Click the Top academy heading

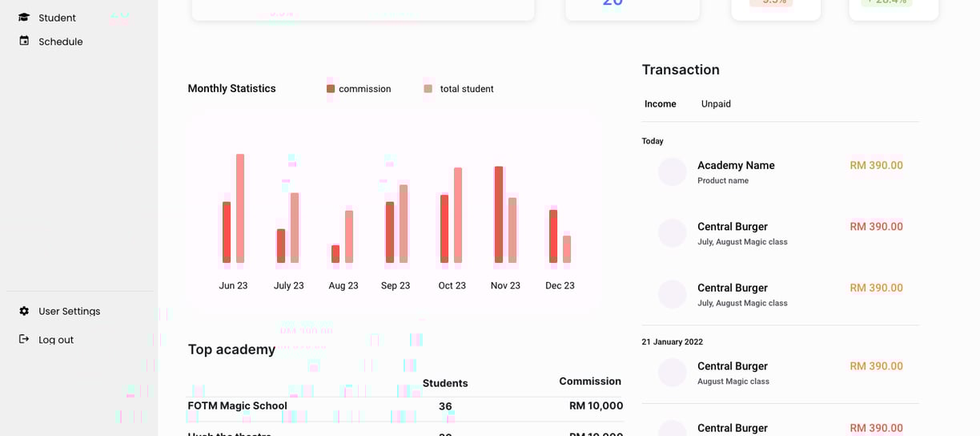[x=231, y=349]
